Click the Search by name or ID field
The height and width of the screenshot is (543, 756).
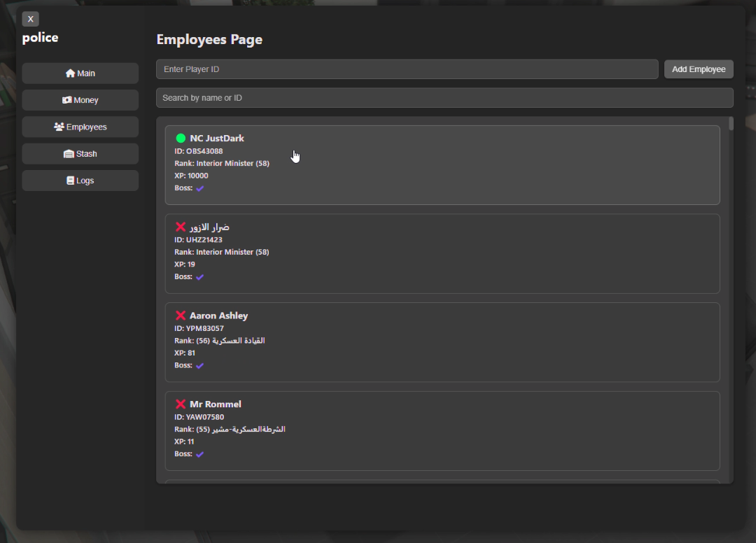444,97
